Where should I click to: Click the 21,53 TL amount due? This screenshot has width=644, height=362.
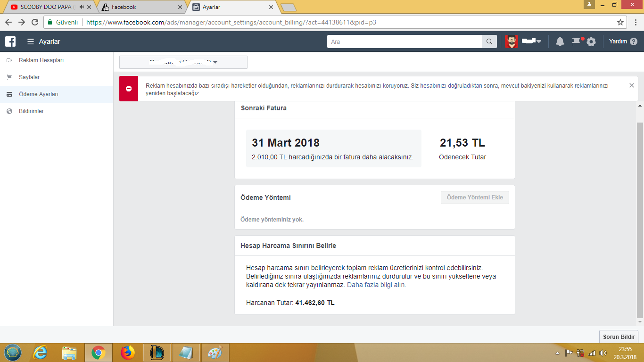pos(462,143)
